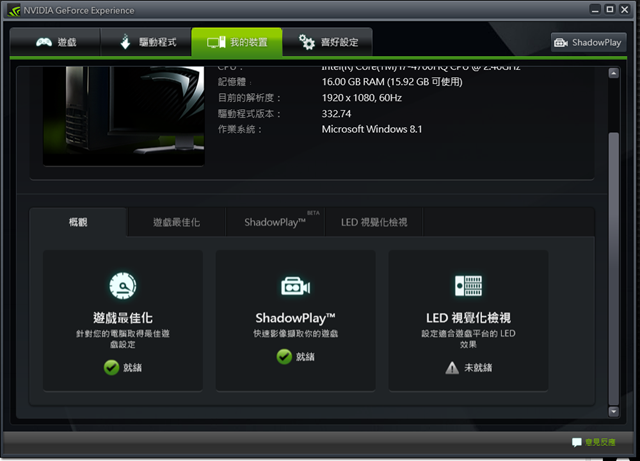Click the NVIDIA logo in the title bar
Image resolution: width=640 pixels, height=461 pixels.
[14, 10]
